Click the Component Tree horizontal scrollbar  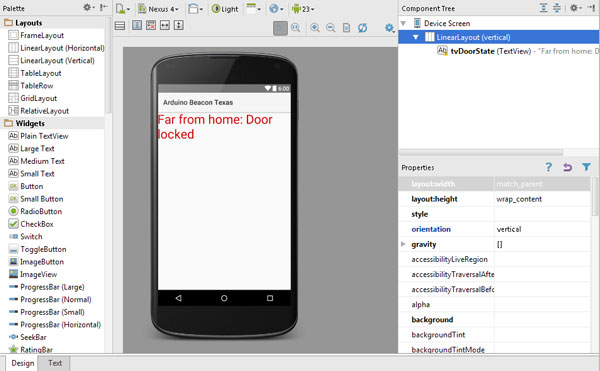coord(481,152)
